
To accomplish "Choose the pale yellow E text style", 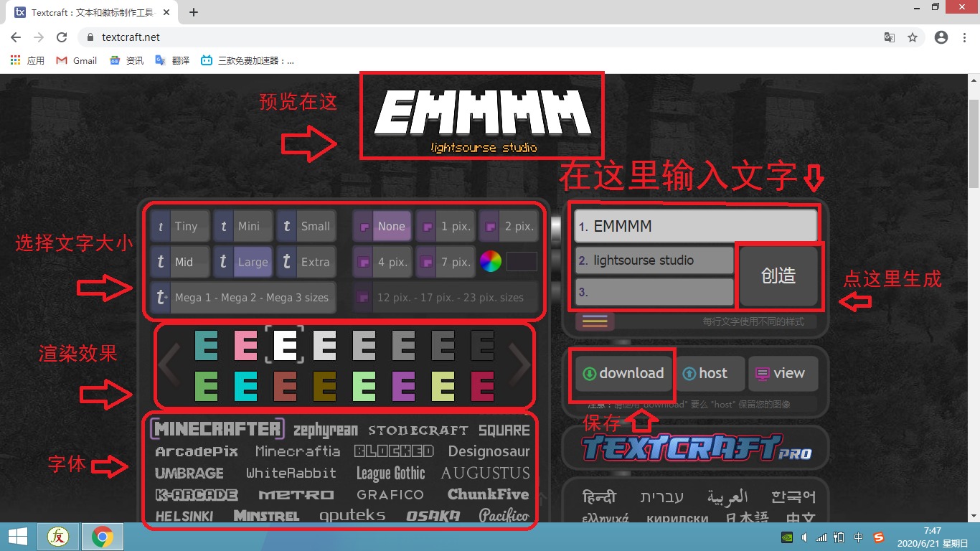I will (443, 387).
